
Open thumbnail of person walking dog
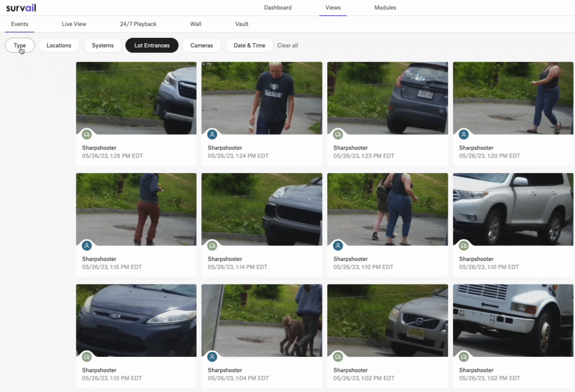[262, 321]
